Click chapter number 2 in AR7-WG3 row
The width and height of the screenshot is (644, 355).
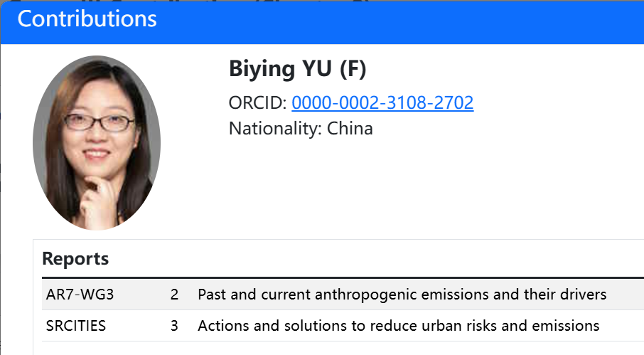(174, 295)
